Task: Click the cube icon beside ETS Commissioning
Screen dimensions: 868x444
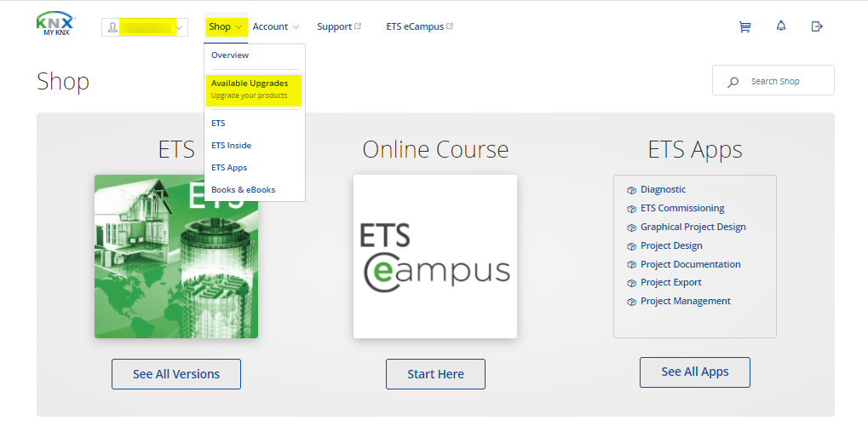Action: point(631,209)
